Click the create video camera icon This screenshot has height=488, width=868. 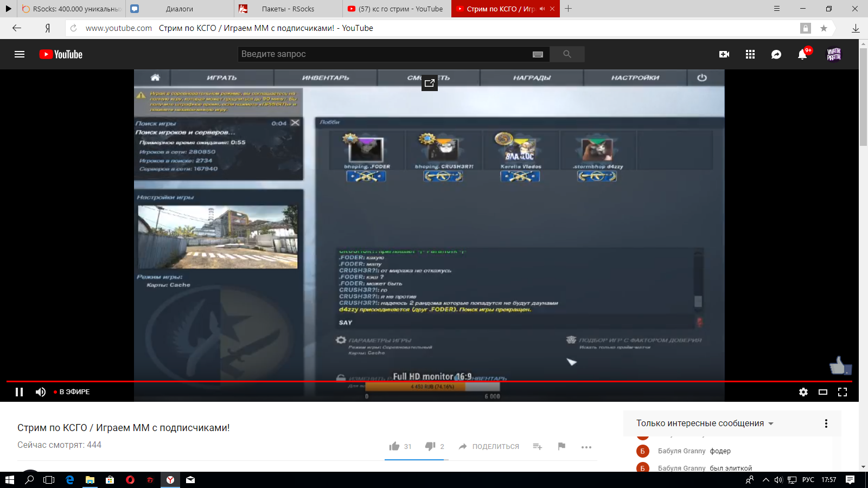(x=724, y=54)
